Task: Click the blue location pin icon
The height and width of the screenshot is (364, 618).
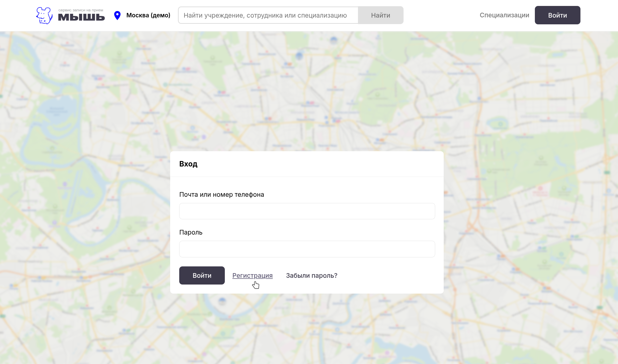Action: (x=117, y=15)
